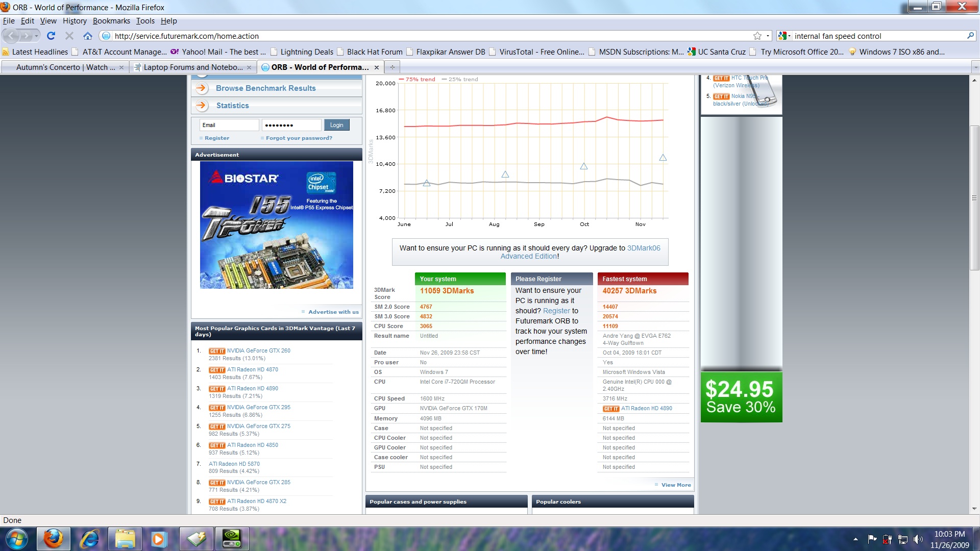Screen dimensions: 980x551
Task: Switch to Autumn's Concerto tab
Action: click(64, 67)
